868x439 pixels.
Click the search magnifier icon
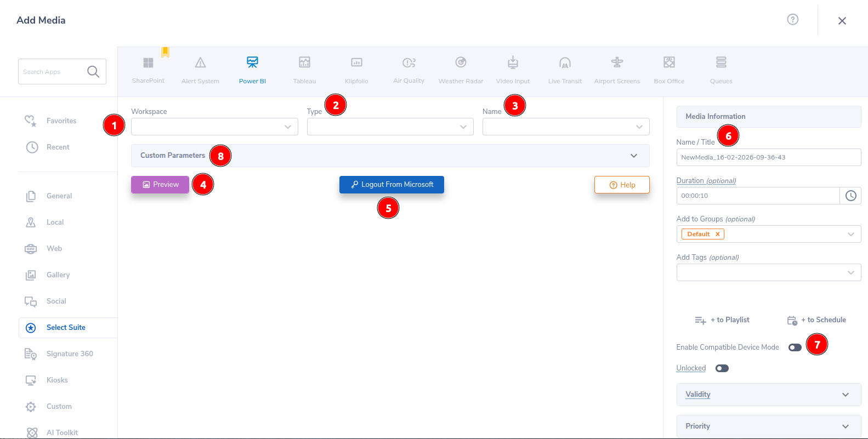[93, 72]
